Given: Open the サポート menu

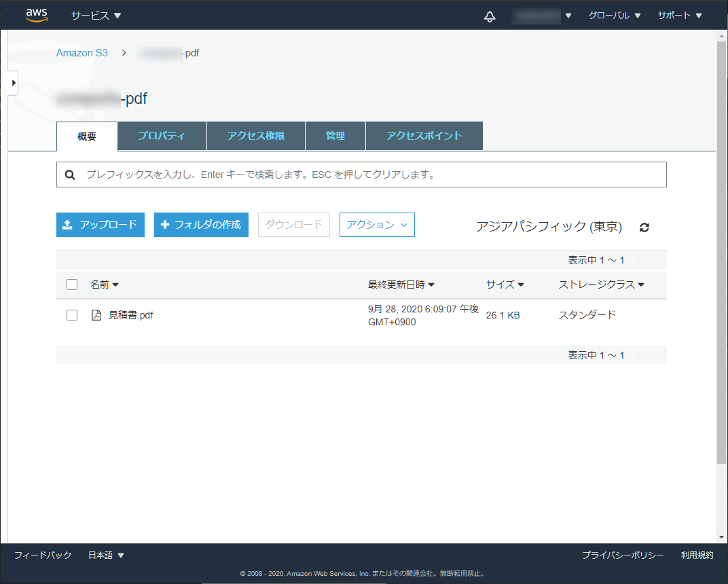Looking at the screenshot, I should [679, 16].
